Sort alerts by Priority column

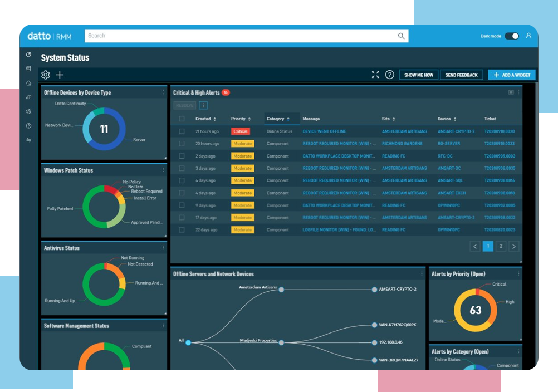point(241,119)
